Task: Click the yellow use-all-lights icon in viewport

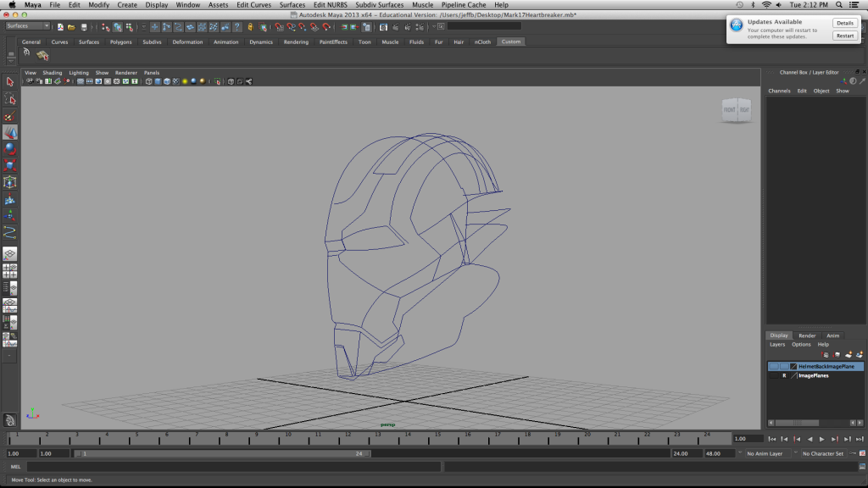Action: tap(185, 81)
